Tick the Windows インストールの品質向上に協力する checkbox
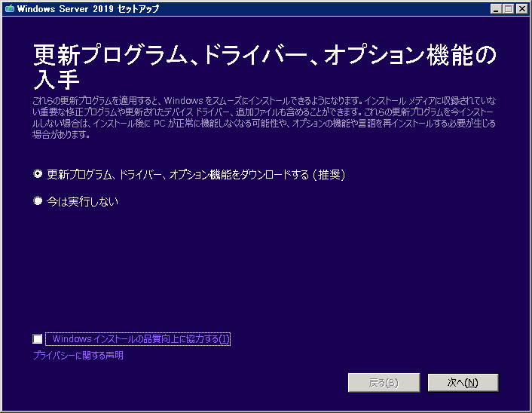Screen dimensions: 532x413 pos(38,338)
